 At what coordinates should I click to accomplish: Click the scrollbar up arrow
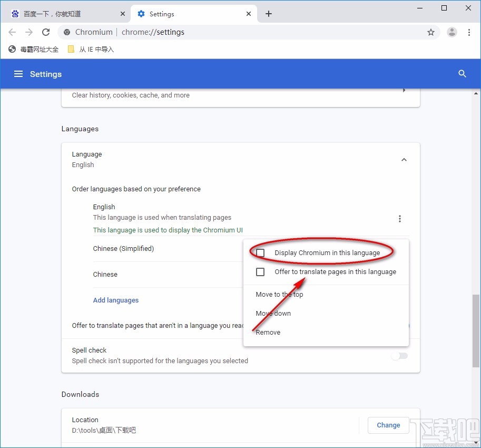(x=476, y=93)
